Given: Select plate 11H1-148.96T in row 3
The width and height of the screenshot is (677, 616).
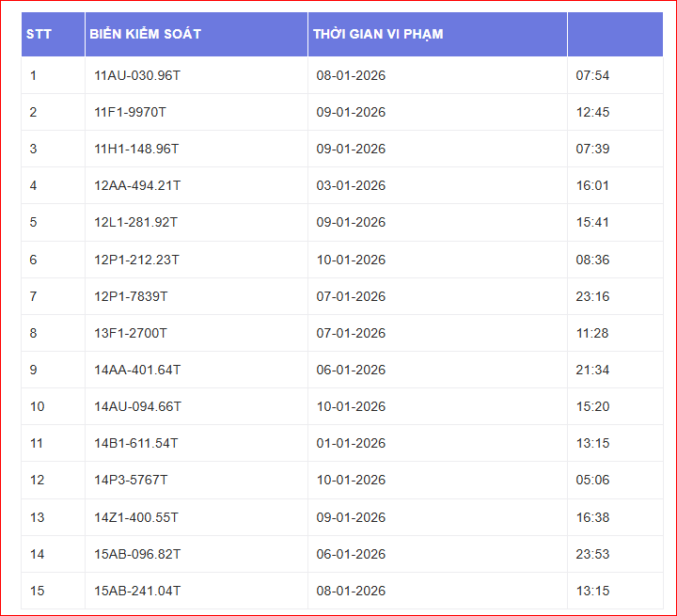Looking at the screenshot, I should [x=136, y=149].
